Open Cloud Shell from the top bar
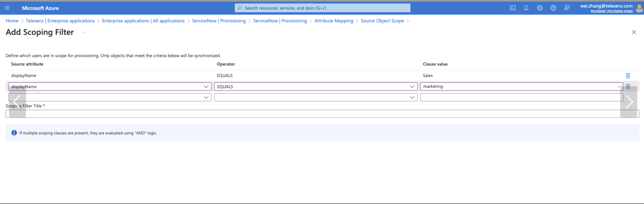Image resolution: width=644 pixels, height=204 pixels. tap(513, 8)
